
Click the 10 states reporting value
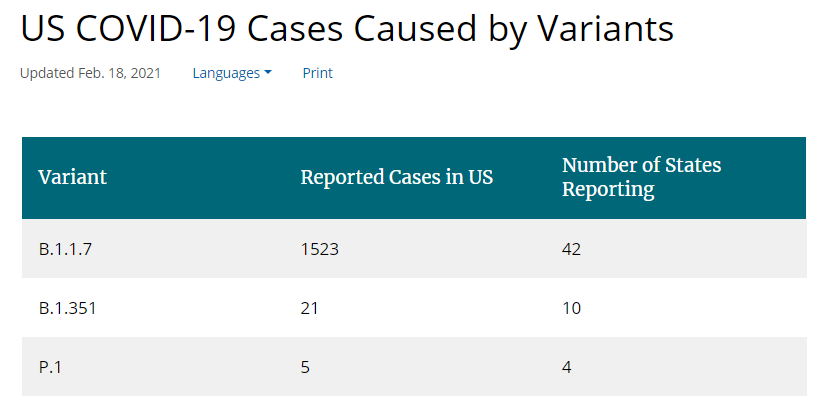[x=571, y=308]
